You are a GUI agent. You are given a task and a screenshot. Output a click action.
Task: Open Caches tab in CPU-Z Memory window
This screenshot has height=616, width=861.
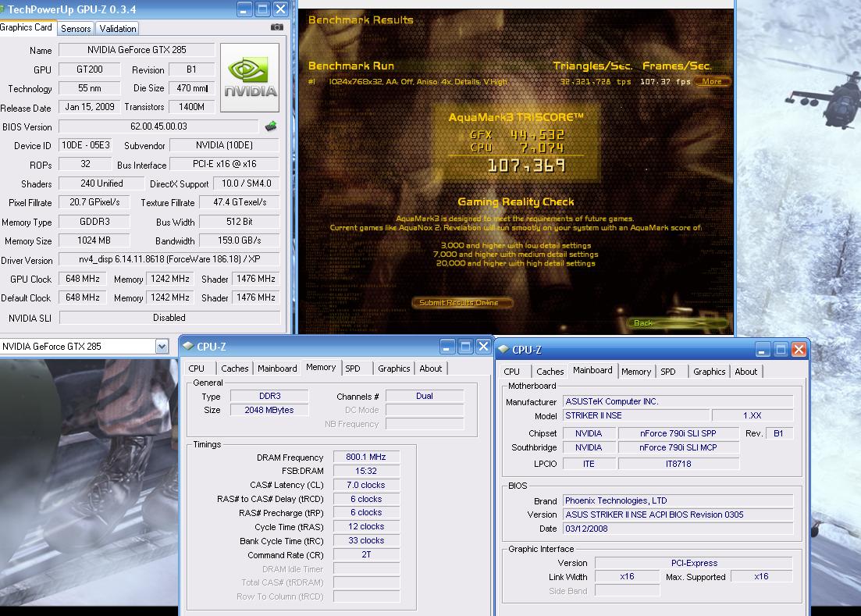pyautogui.click(x=234, y=369)
